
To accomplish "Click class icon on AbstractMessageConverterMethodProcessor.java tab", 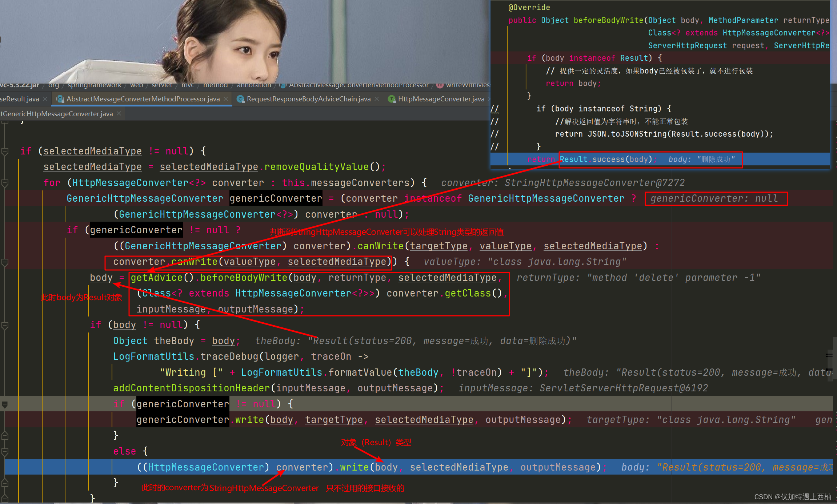I will (60, 99).
